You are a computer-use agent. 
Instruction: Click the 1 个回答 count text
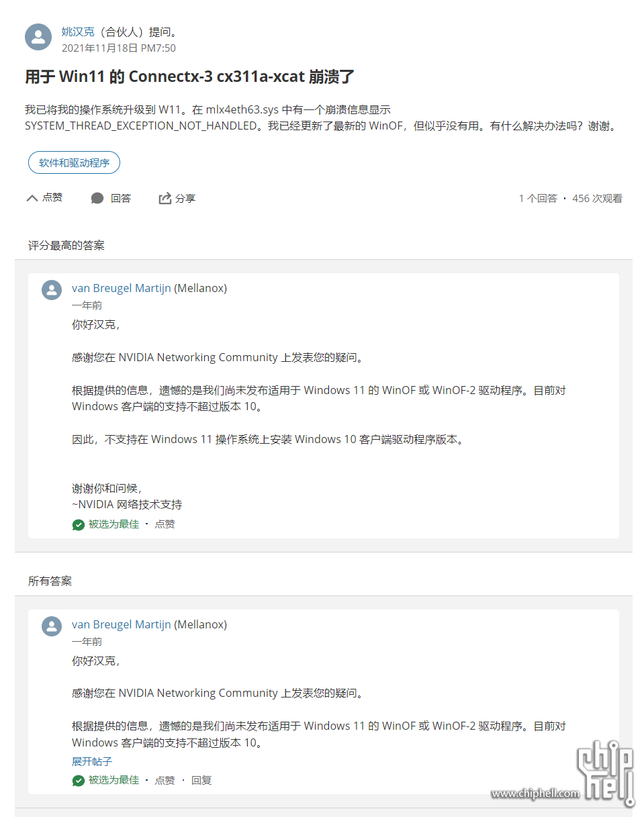pos(538,198)
